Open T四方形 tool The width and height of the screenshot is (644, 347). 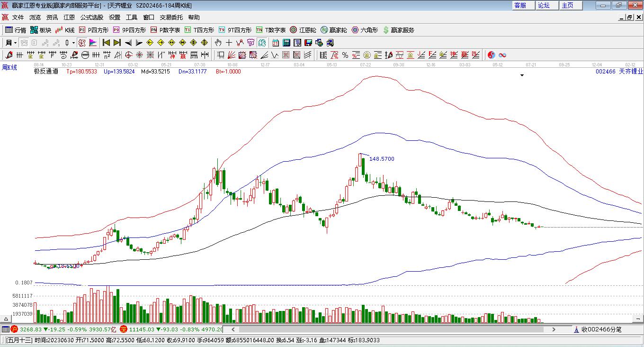(x=199, y=30)
